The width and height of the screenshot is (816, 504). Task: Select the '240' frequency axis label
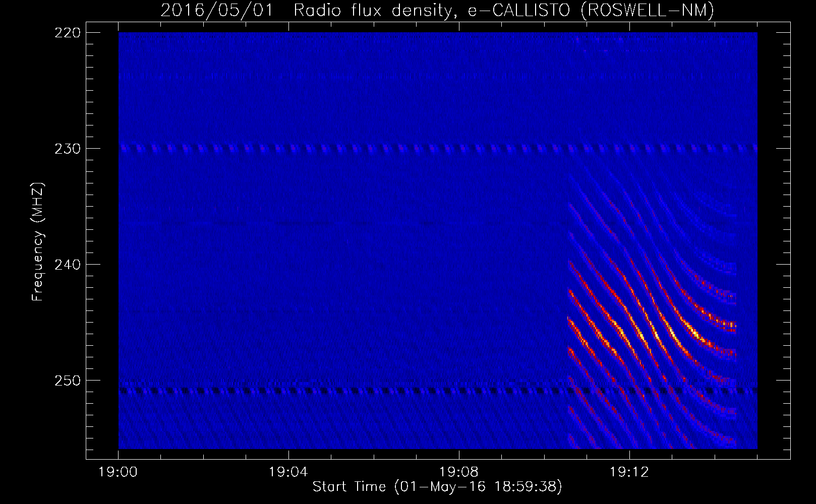(67, 264)
